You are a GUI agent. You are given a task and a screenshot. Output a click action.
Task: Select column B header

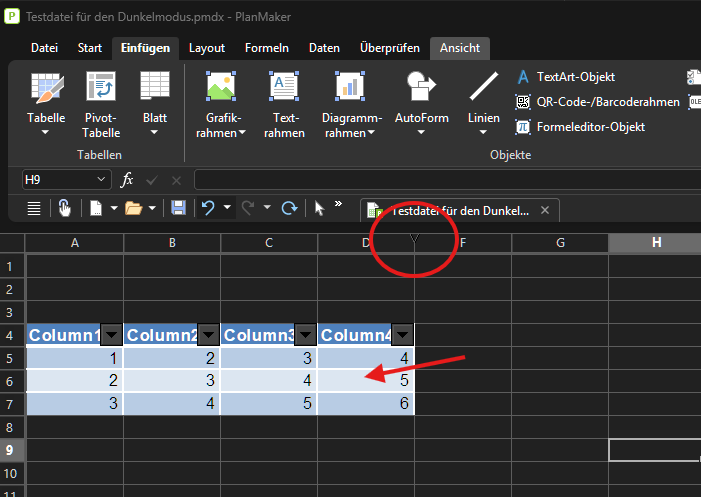(172, 243)
